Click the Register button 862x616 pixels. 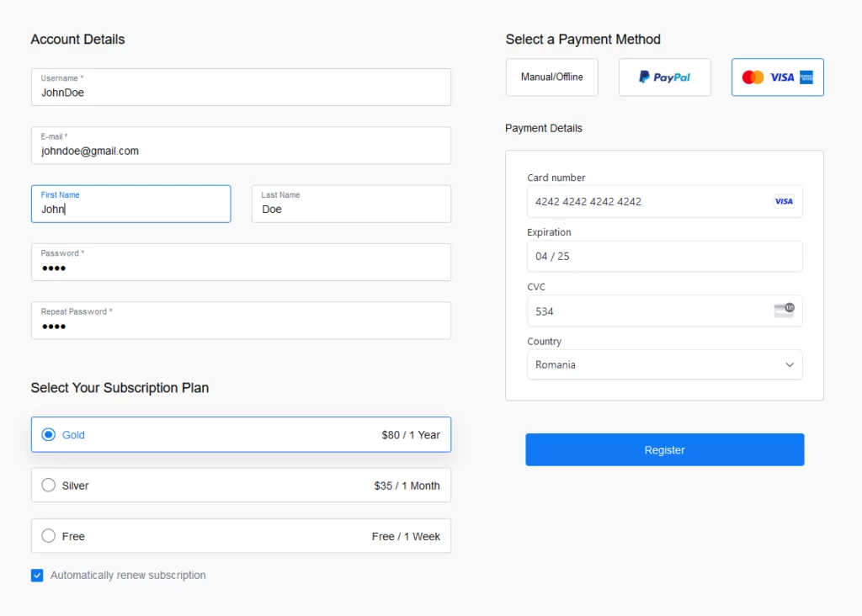tap(665, 449)
